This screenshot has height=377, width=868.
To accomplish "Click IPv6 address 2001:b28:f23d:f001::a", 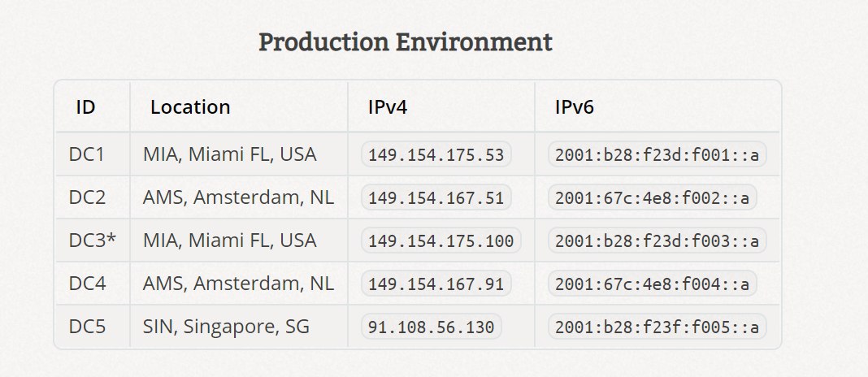I will point(657,154).
